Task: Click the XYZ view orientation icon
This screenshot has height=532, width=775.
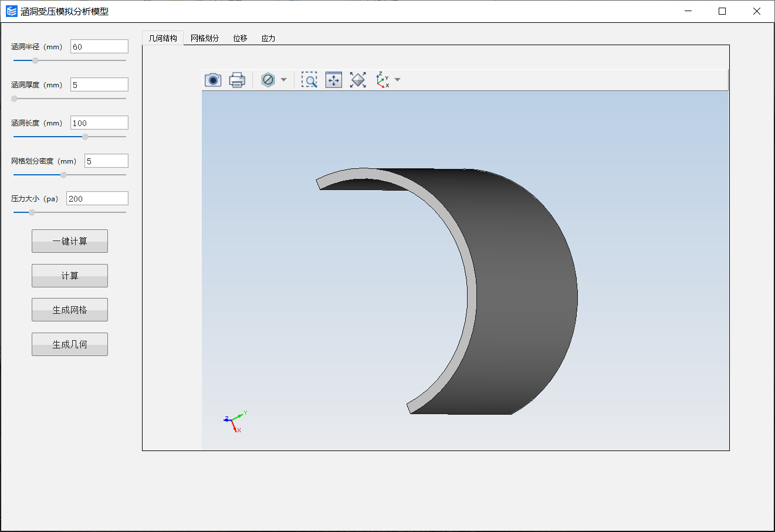Action: pos(383,80)
